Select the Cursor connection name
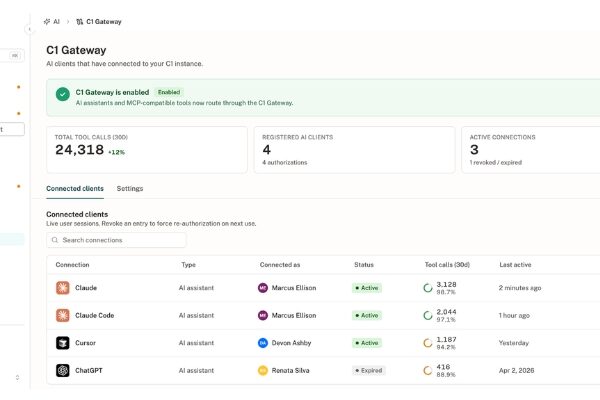Screen dimensions: 600x400 pos(85,343)
